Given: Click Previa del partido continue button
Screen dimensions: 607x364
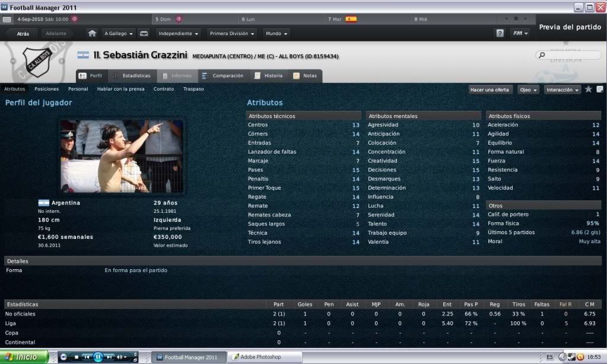Looking at the screenshot, I should point(570,27).
